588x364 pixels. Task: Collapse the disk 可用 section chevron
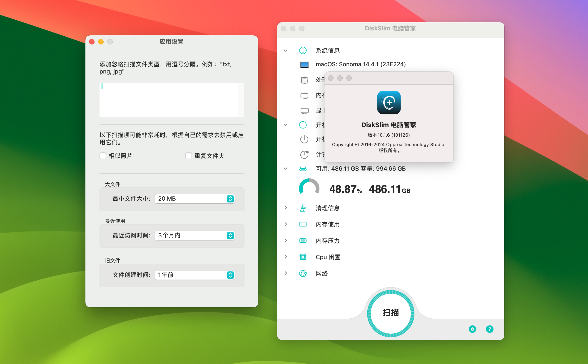[x=286, y=169]
